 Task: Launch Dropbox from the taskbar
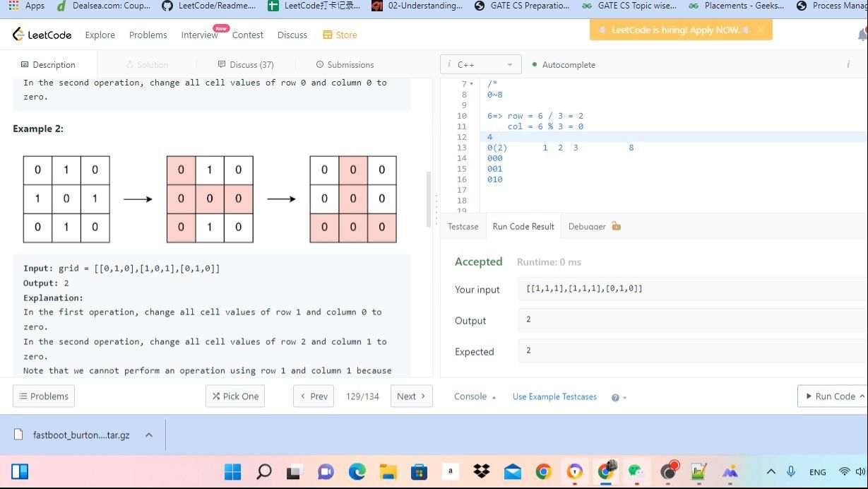point(482,471)
